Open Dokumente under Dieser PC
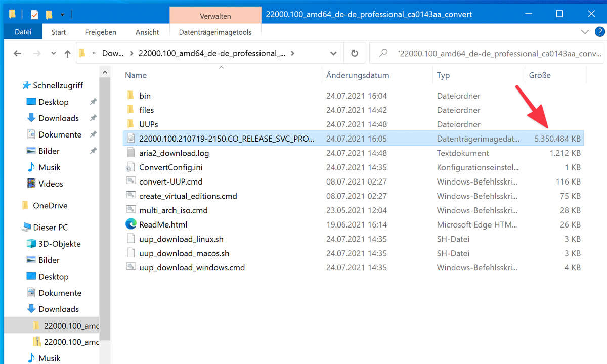The image size is (607, 364). coord(60,293)
